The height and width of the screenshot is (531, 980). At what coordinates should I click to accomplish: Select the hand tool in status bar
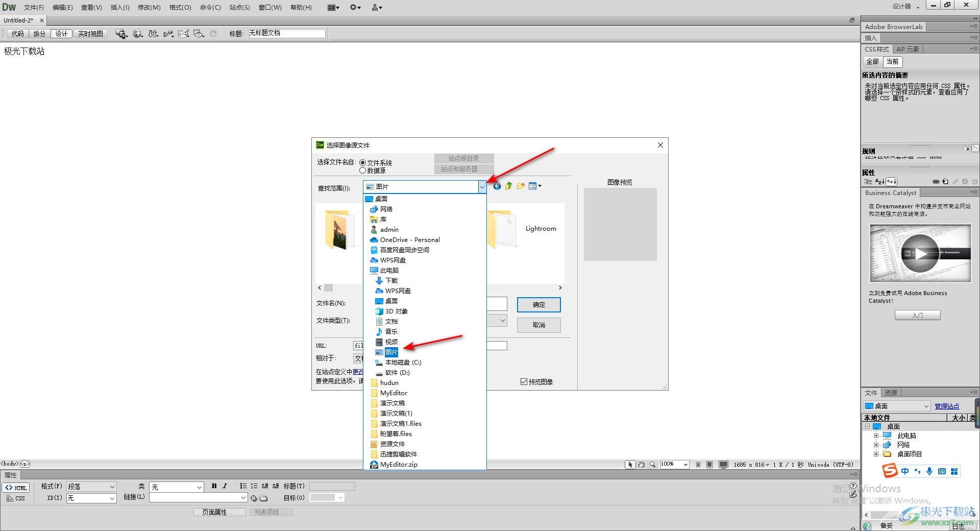click(642, 465)
